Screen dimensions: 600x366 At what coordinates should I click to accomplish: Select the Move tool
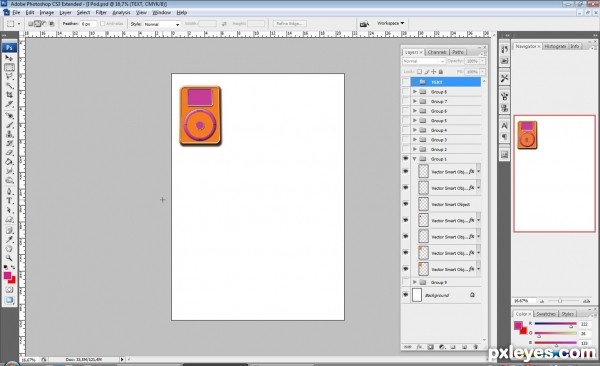click(x=9, y=58)
